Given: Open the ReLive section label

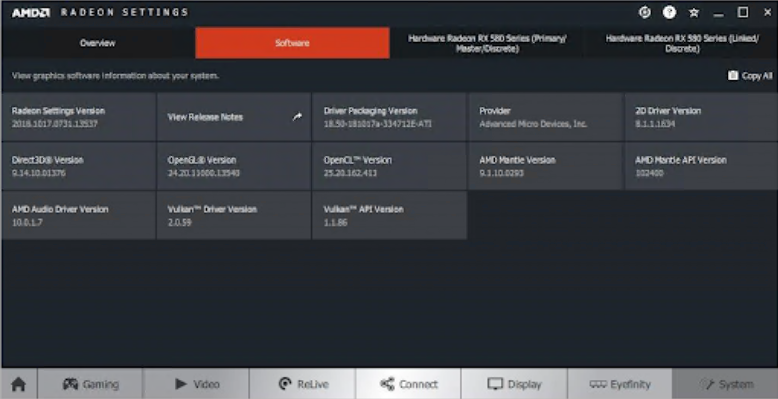Looking at the screenshot, I should 313,385.
